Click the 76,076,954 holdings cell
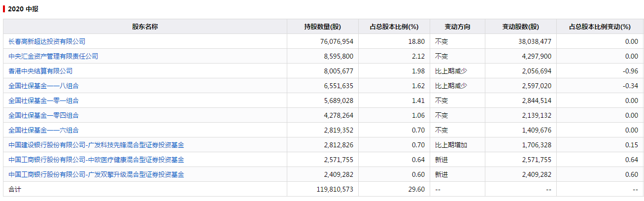 pyautogui.click(x=336, y=41)
